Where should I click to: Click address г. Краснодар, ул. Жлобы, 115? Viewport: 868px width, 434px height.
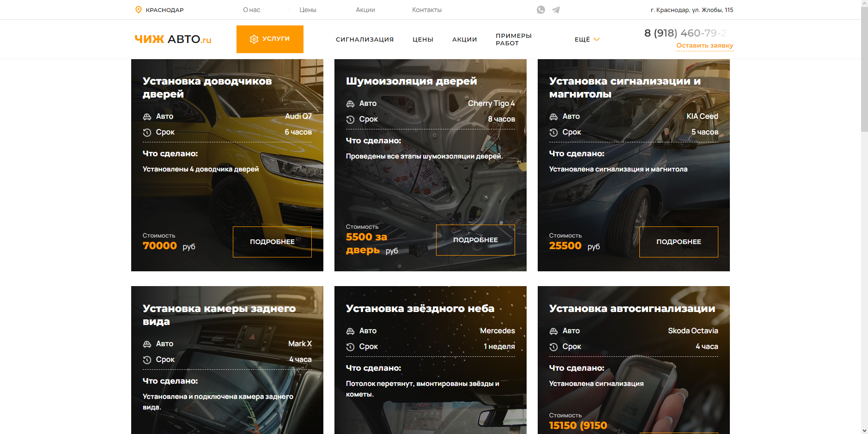tap(692, 10)
